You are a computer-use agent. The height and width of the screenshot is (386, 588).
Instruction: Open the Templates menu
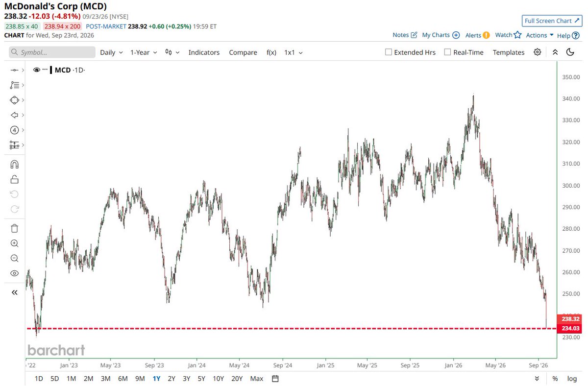click(x=509, y=52)
